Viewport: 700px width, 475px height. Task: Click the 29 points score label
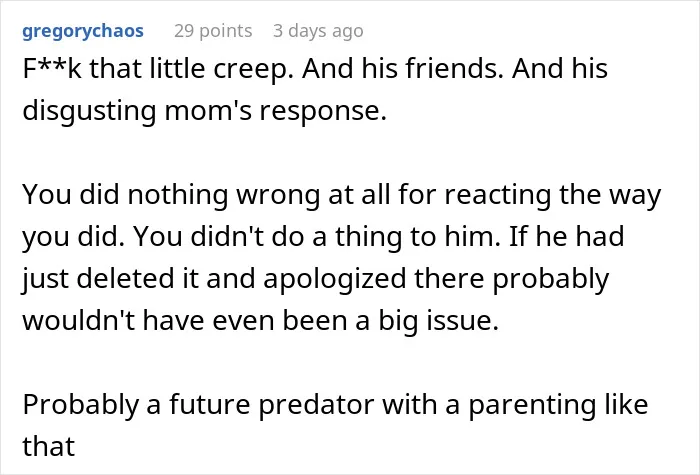(213, 31)
